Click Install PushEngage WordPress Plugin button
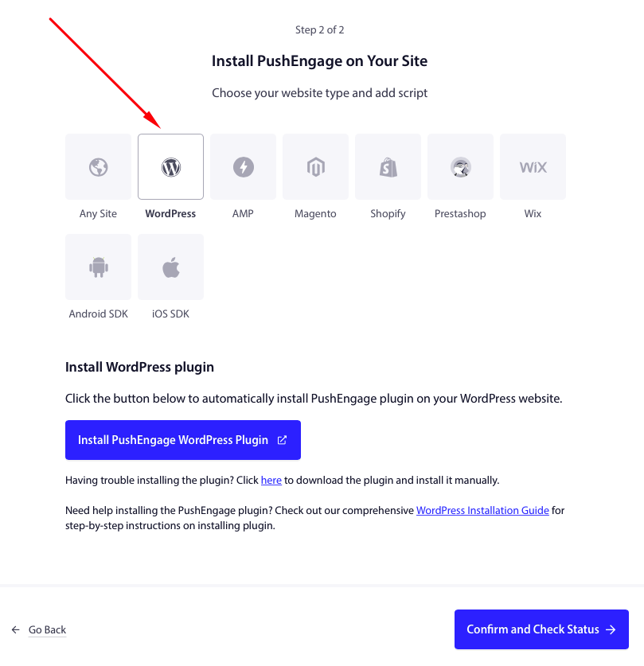 pyautogui.click(x=173, y=440)
